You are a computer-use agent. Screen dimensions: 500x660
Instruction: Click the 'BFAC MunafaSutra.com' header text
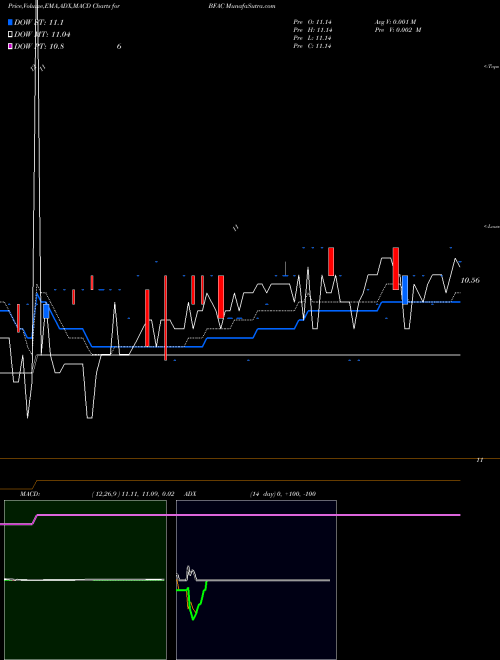[x=242, y=6]
